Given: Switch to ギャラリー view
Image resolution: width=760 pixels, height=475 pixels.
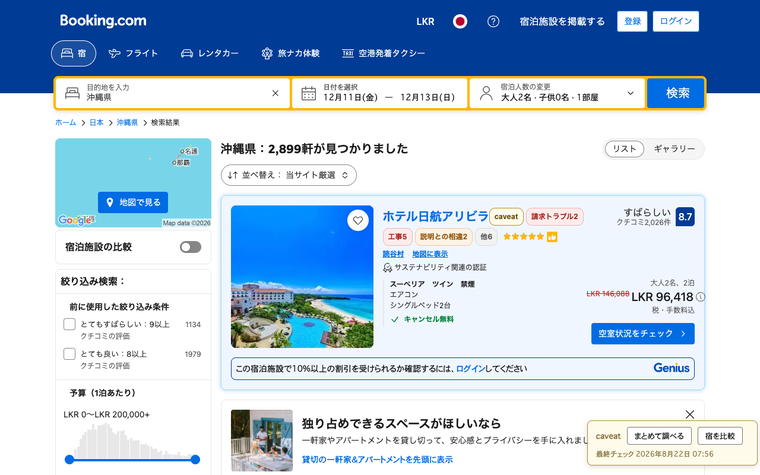Looking at the screenshot, I should pos(674,149).
